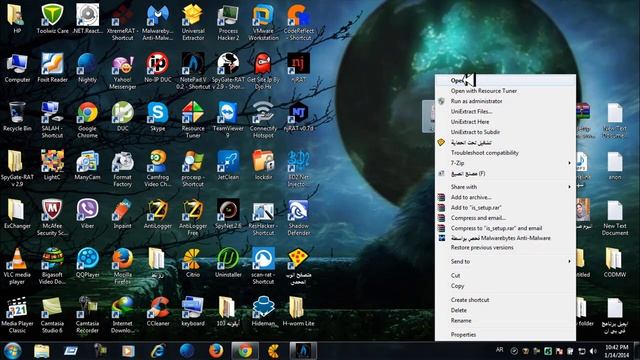
Task: Click the Recycle Bin icon
Action: click(17, 116)
